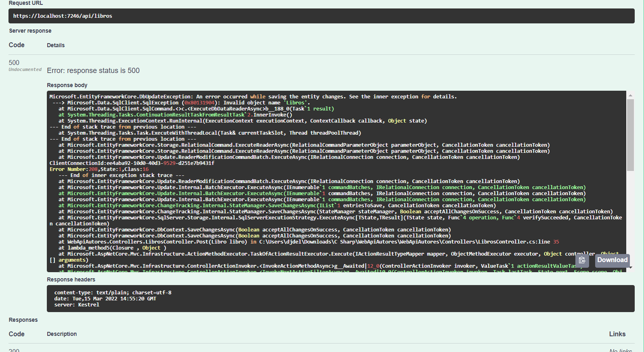Click the 'Server response' heading
644x352 pixels.
click(x=30, y=31)
